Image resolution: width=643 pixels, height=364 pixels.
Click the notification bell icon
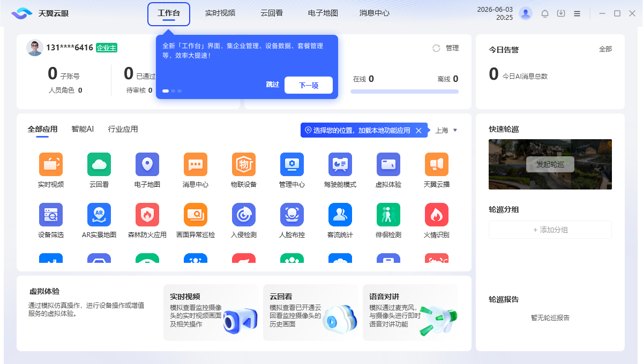point(545,13)
